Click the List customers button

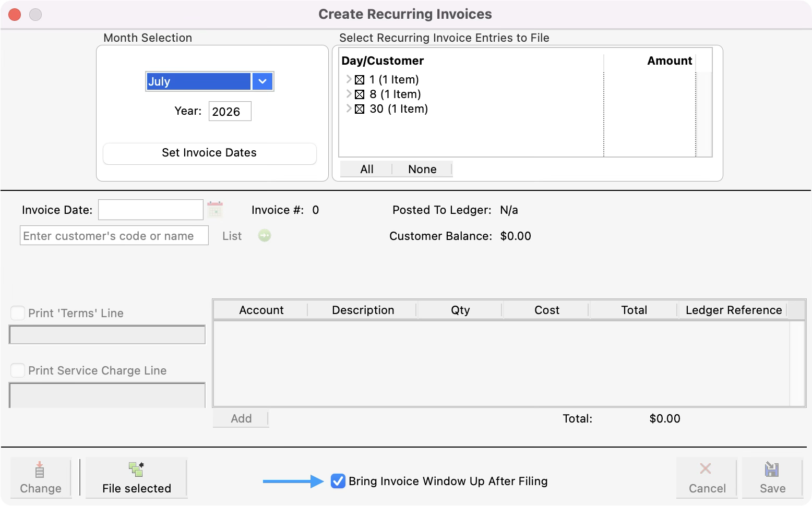(232, 236)
